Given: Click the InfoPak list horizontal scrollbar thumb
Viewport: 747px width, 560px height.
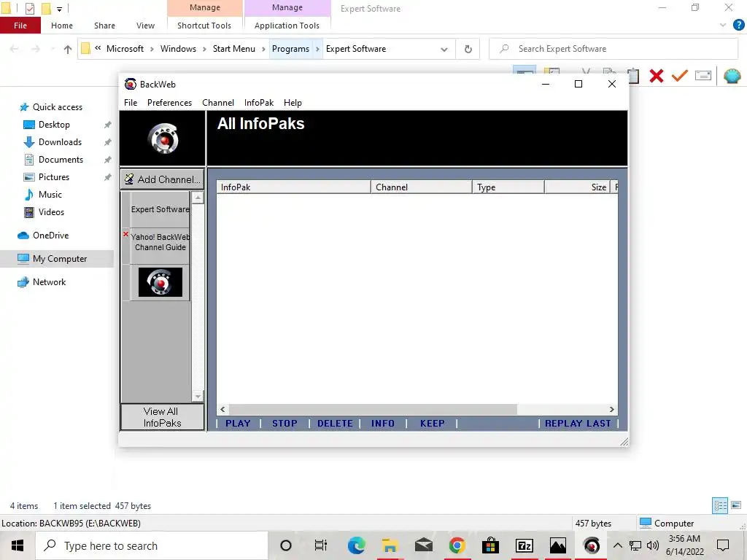Looking at the screenshot, I should coord(373,410).
